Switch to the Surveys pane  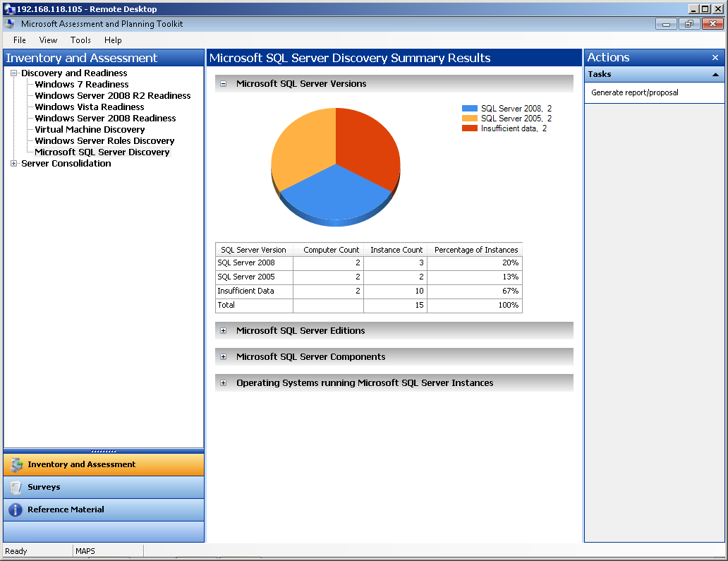click(x=104, y=487)
